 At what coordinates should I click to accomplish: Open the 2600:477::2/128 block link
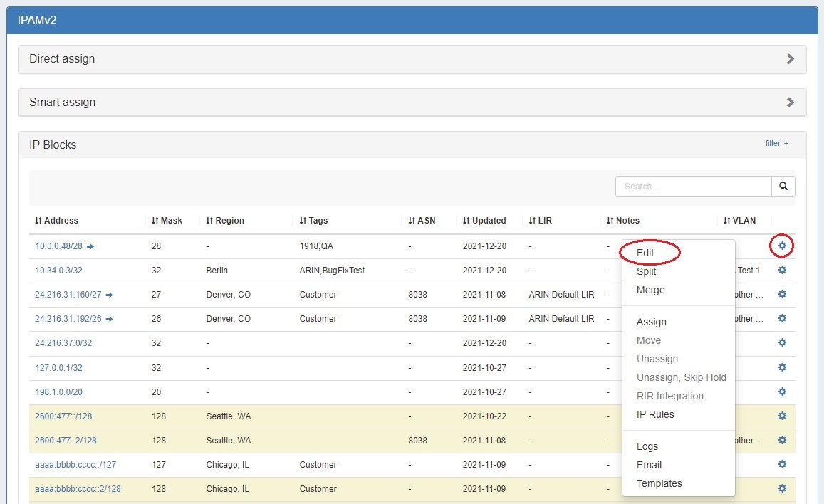pos(66,441)
